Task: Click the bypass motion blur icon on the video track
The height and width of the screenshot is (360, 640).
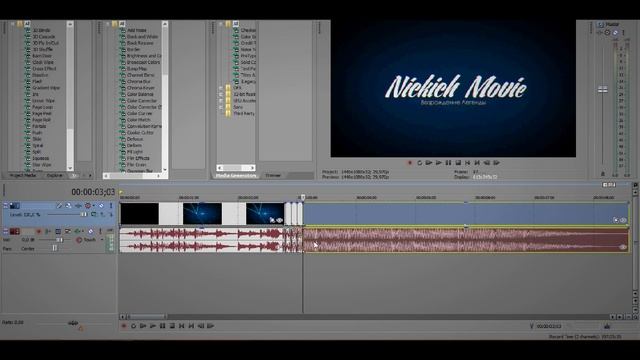Action: pos(59,206)
